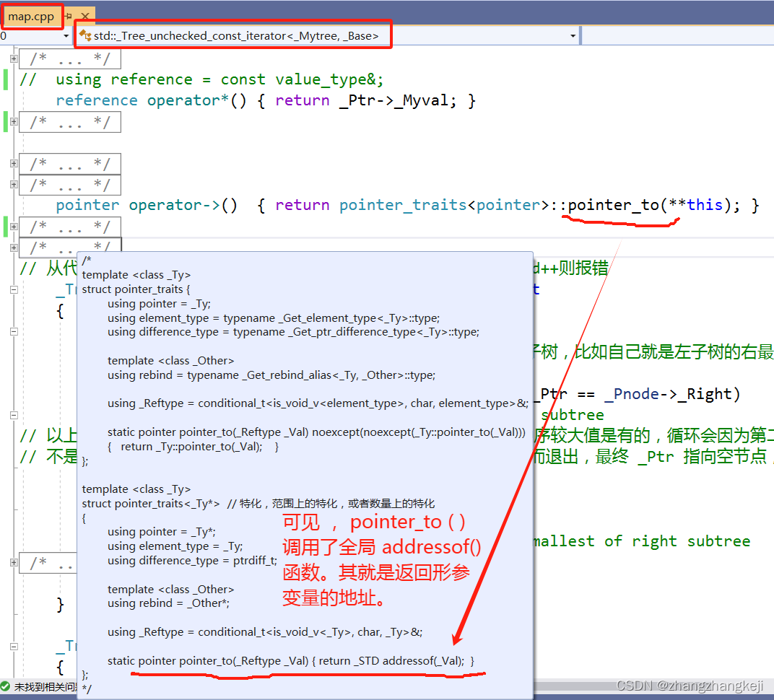The image size is (774, 700).
Task: Click 'return _Ty::pointer_to(_Val);' in tooltip
Action: (191, 447)
